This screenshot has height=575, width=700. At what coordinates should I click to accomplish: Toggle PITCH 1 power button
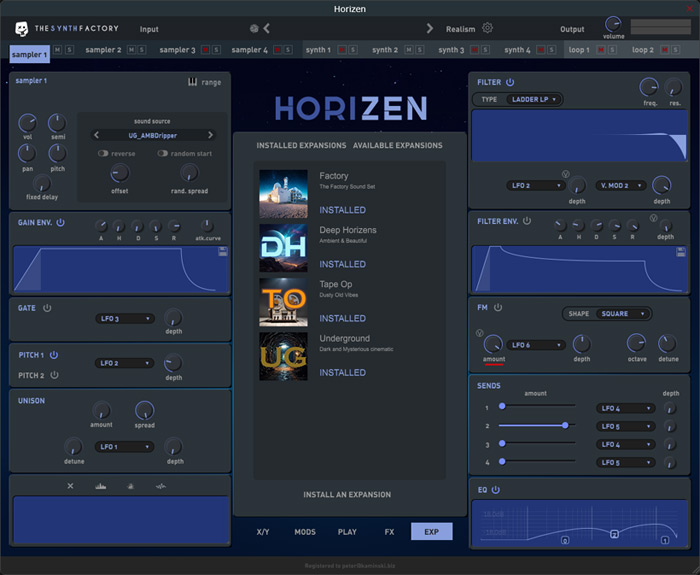click(x=54, y=355)
